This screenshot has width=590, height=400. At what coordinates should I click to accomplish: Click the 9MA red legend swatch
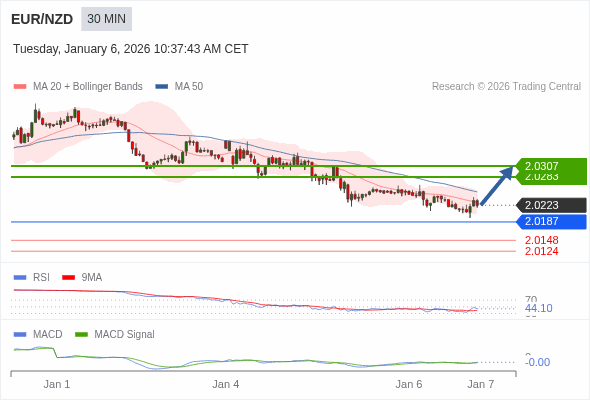pos(68,278)
